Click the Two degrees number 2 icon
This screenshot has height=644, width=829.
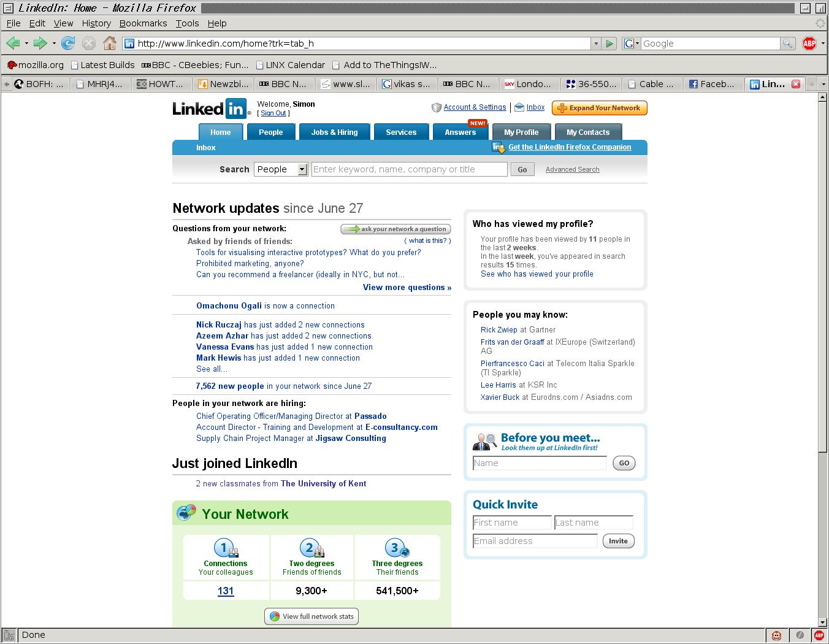pos(311,548)
